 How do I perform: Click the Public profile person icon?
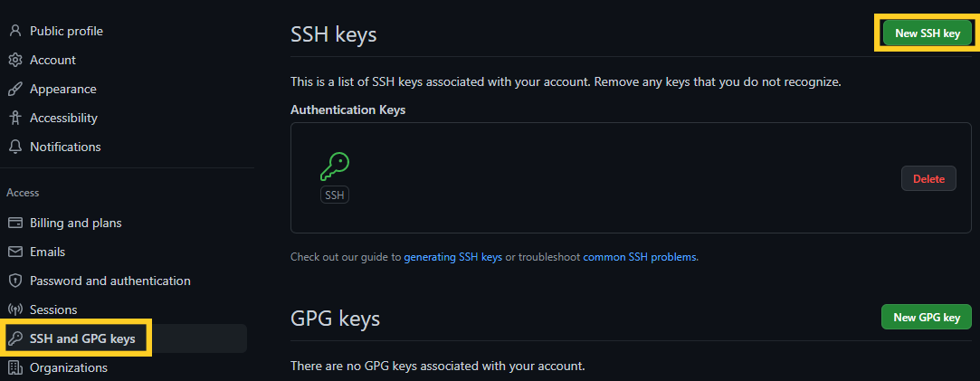(15, 32)
